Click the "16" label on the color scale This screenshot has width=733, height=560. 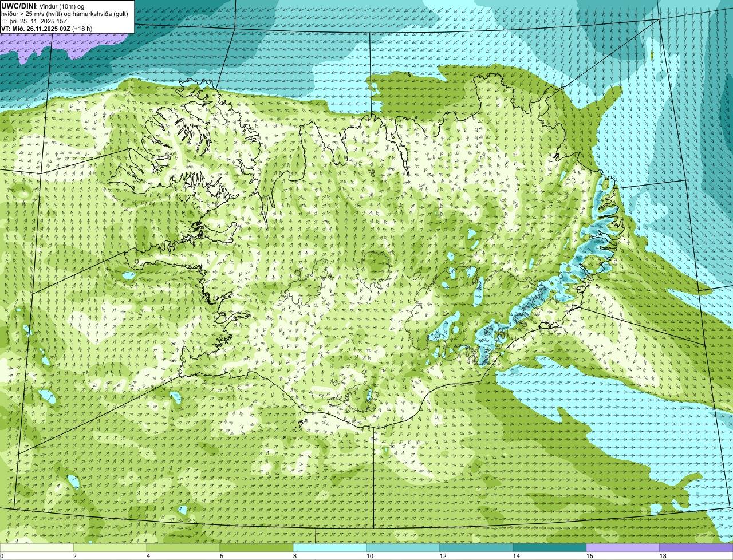(x=590, y=556)
